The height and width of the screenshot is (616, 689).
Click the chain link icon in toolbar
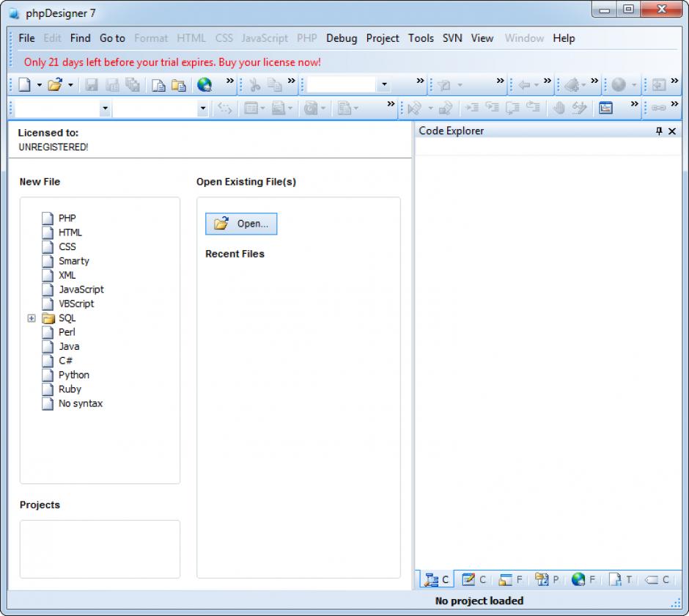click(x=658, y=108)
